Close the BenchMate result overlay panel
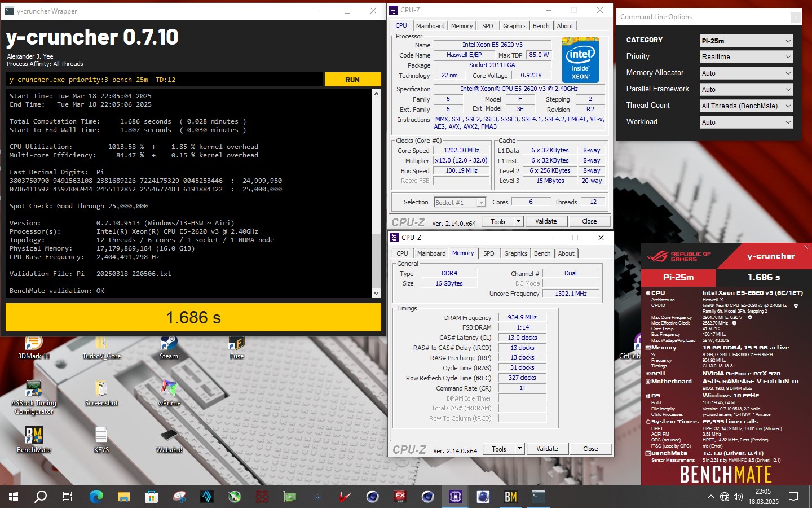The width and height of the screenshot is (812, 508). (x=806, y=247)
